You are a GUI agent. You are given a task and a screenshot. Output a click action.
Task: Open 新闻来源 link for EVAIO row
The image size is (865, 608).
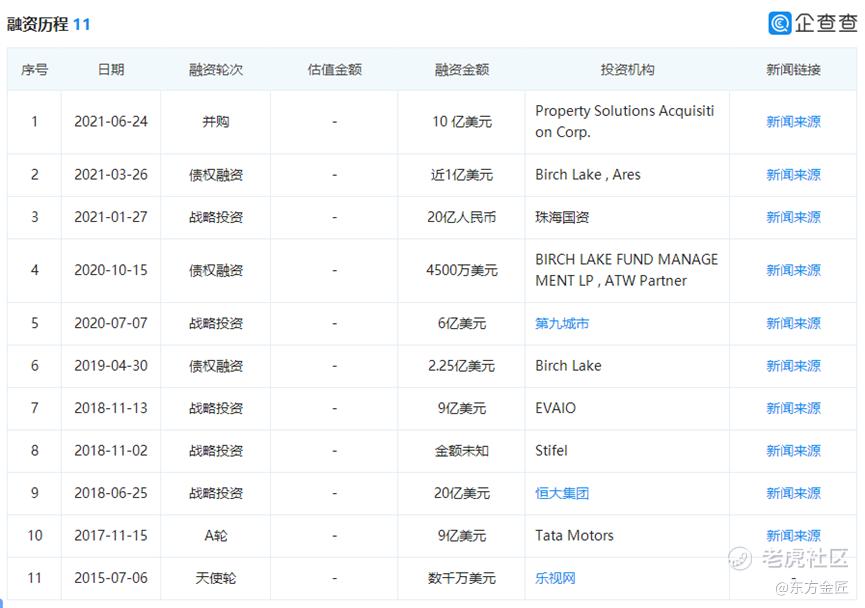click(793, 408)
